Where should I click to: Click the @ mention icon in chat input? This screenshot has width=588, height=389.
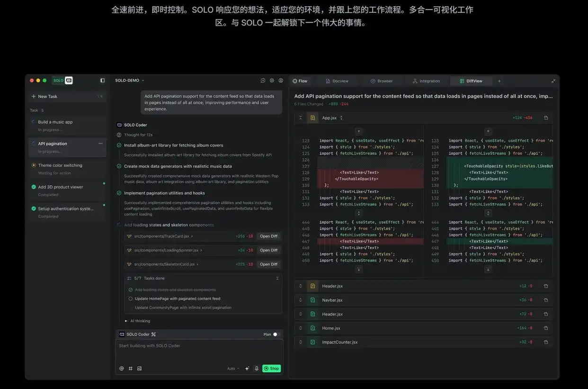(122, 368)
